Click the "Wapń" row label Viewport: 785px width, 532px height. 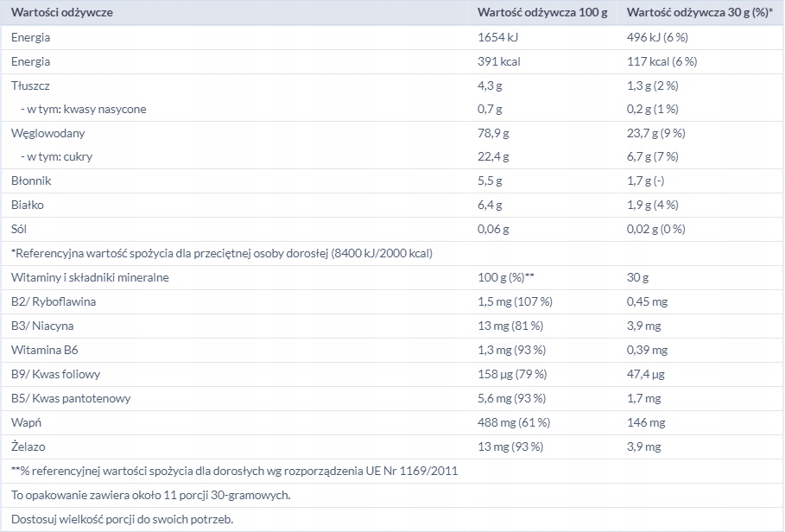(x=27, y=422)
